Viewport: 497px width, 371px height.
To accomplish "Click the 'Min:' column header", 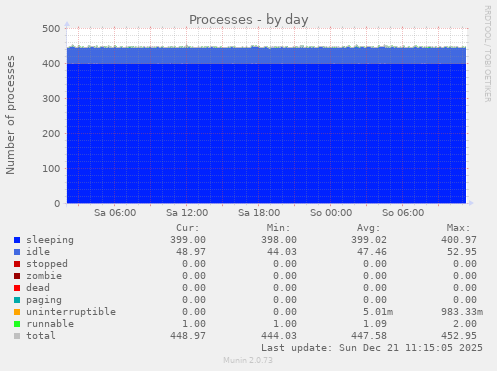I will (x=278, y=228).
